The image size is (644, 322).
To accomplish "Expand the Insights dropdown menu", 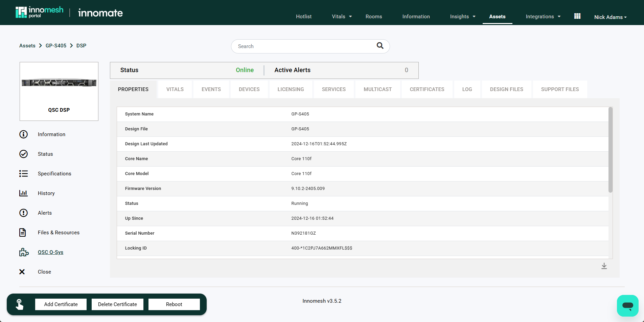I will pos(463,17).
